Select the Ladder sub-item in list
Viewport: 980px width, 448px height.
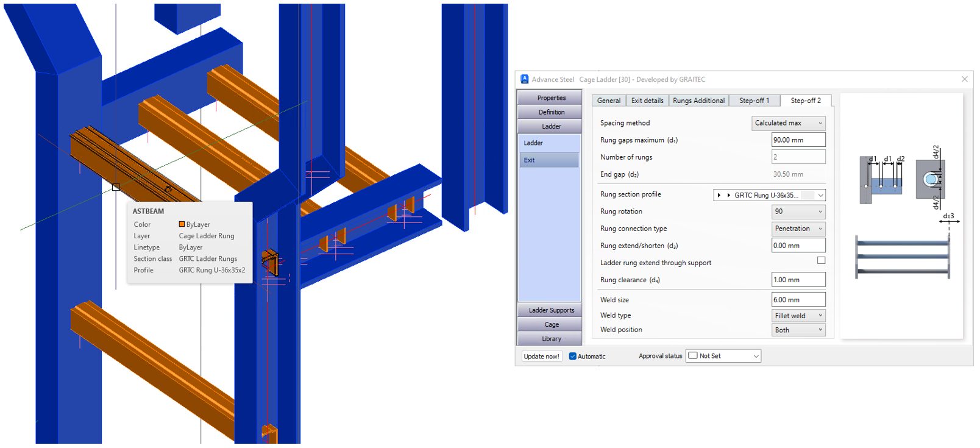click(x=550, y=143)
